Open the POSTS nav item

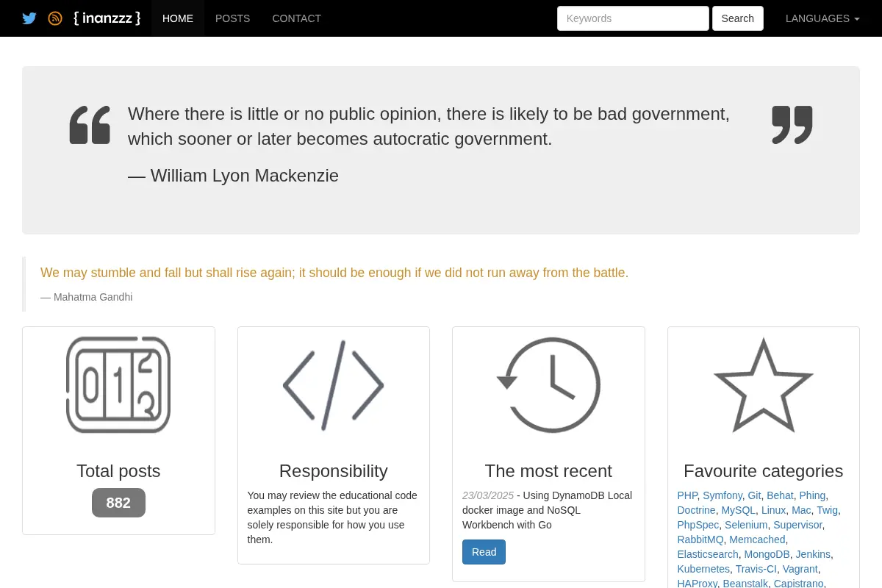pos(232,18)
